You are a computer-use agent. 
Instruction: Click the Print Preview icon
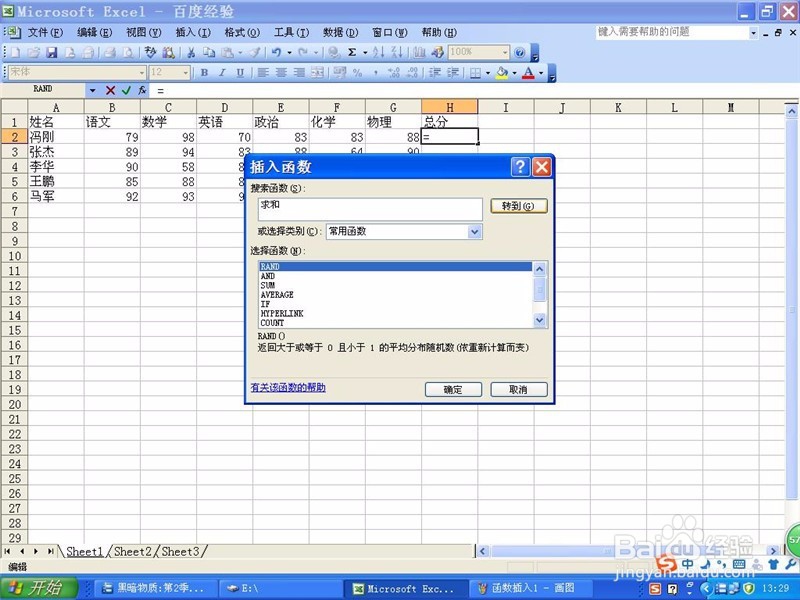click(129, 53)
